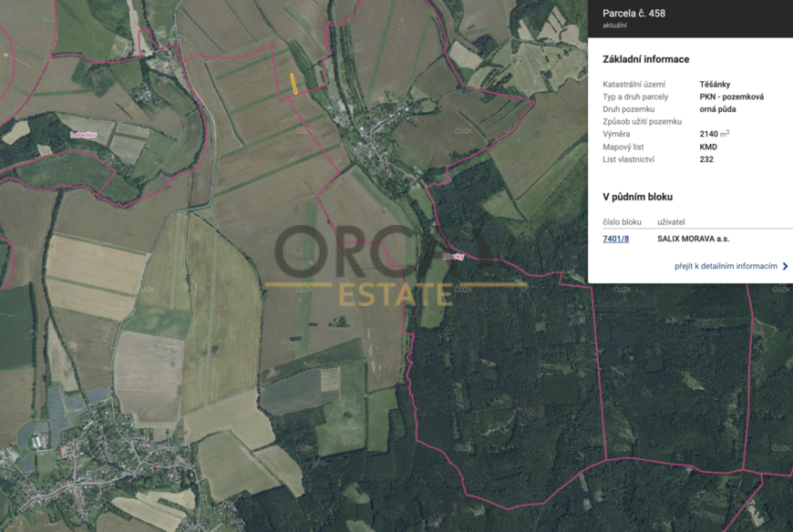The image size is (793, 532).
Task: Select the "Základní informace" section heading
Action: 645,59
